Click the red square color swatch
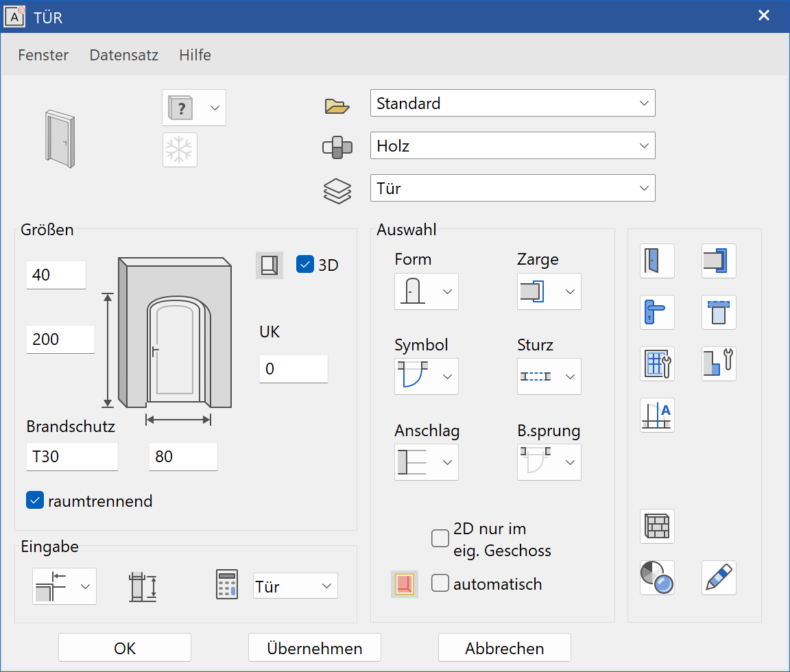Viewport: 790px width, 672px height. coord(405,584)
